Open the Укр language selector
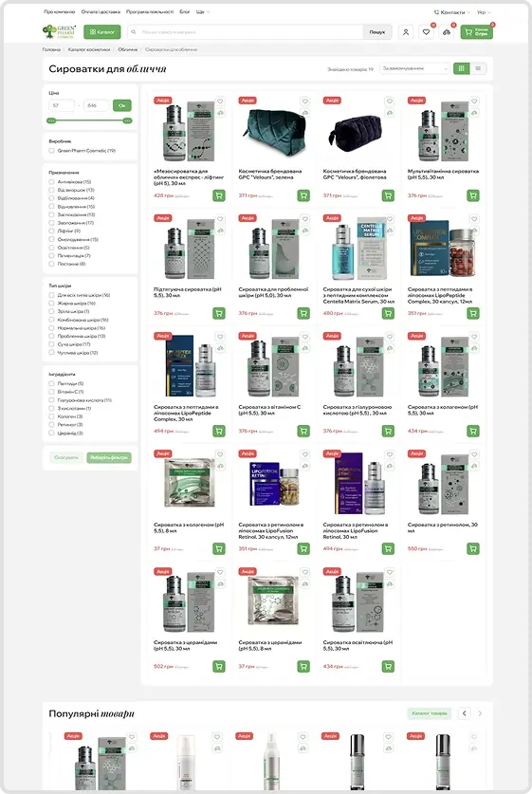 [484, 12]
